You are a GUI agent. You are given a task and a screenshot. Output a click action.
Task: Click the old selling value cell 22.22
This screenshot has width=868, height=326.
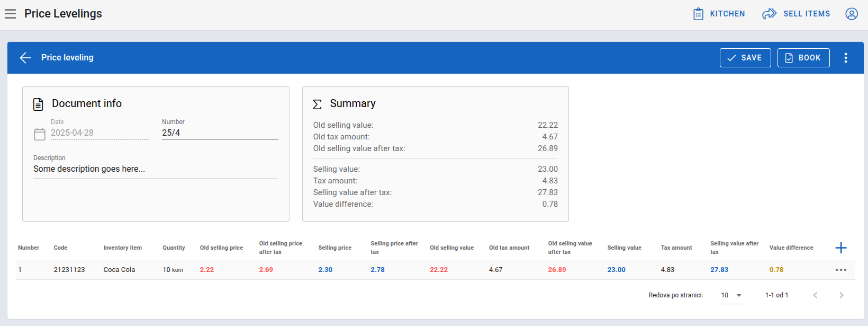[x=439, y=270]
